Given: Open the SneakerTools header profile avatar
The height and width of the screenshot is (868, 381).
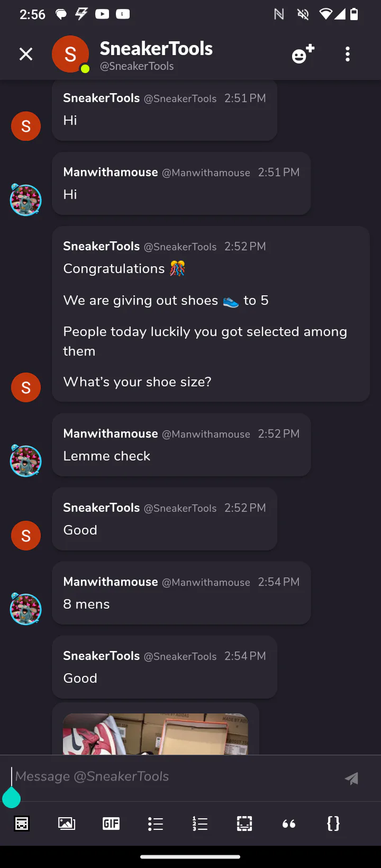Looking at the screenshot, I should tap(70, 54).
